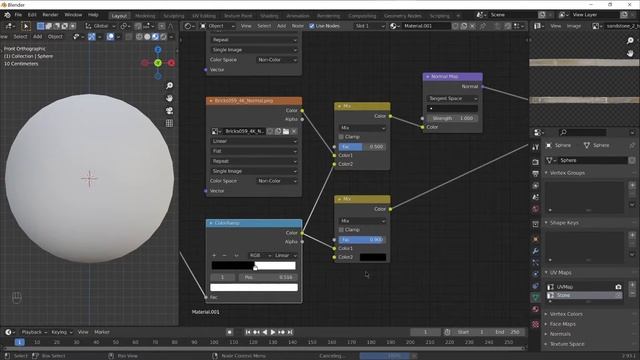Click the viewport zoom magnifier icon
Image resolution: width=640 pixels, height=360 pixels.
pos(169,86)
